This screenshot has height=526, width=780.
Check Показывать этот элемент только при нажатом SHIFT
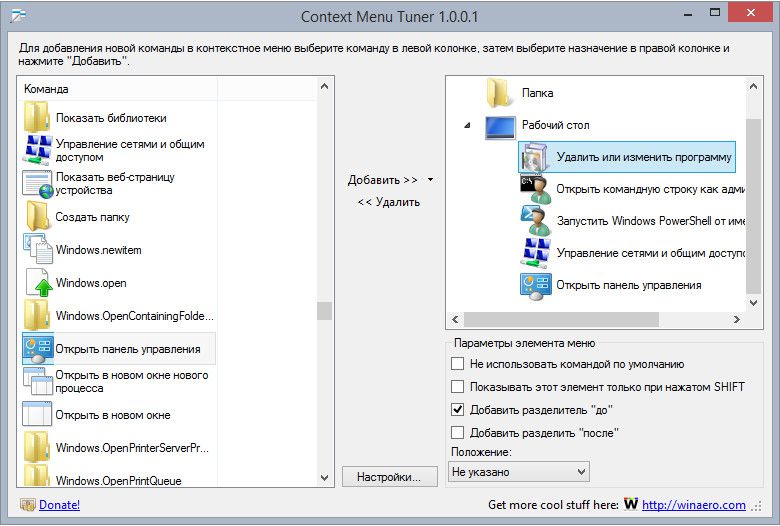457,387
